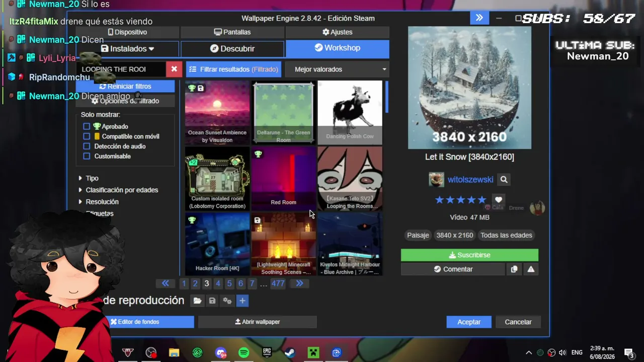Viewport: 644px width, 362px height.
Task: Open the author link witolszewski
Action: (470, 179)
